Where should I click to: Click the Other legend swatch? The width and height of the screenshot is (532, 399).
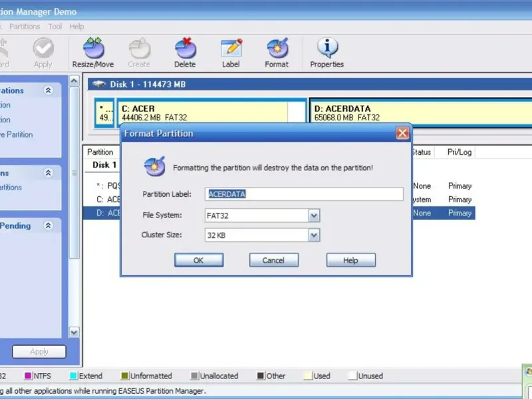point(261,376)
